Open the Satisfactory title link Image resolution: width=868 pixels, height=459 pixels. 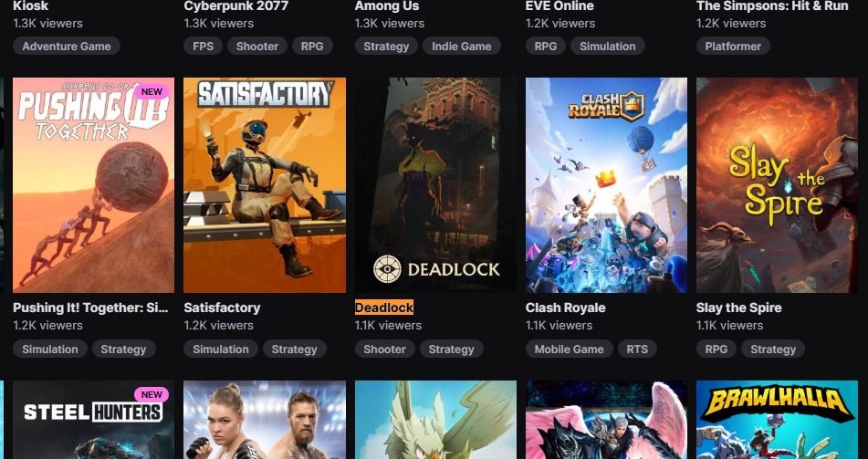(x=222, y=308)
